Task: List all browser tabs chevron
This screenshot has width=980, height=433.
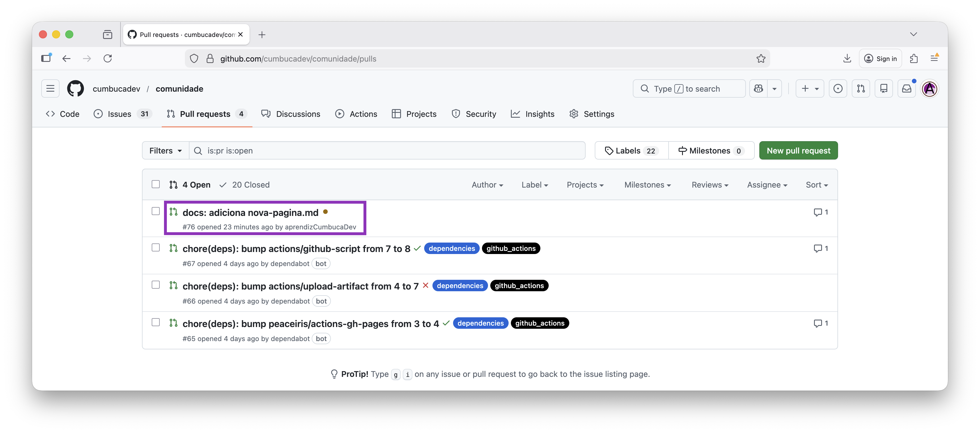Action: pos(913,34)
